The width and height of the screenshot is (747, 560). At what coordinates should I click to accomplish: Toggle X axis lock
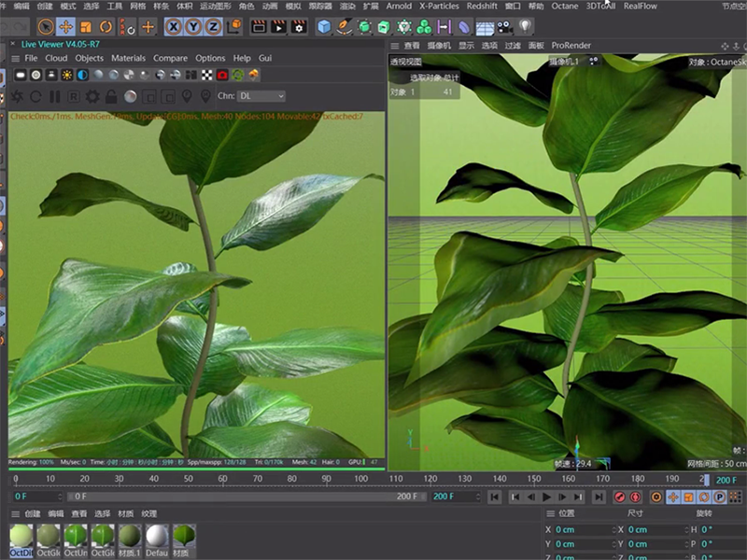174,27
